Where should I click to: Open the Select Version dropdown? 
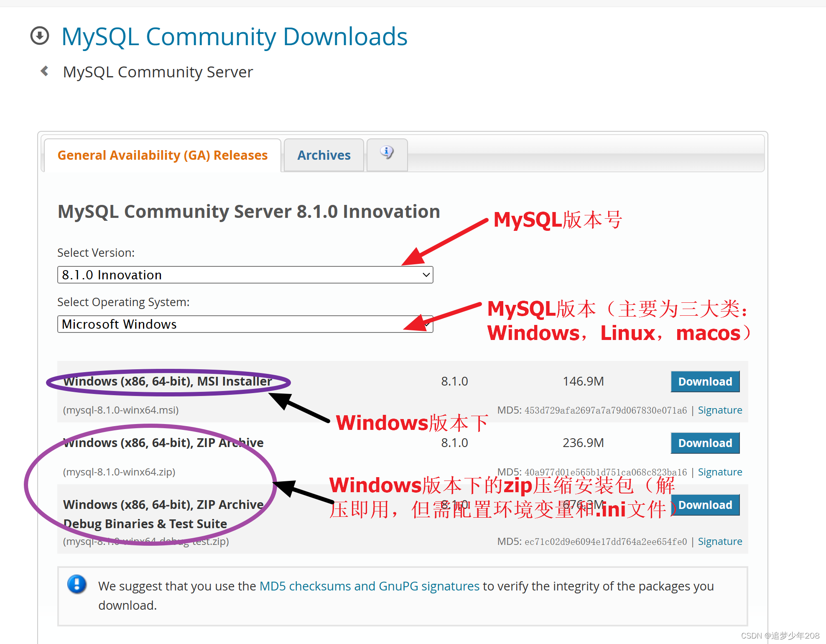point(245,275)
